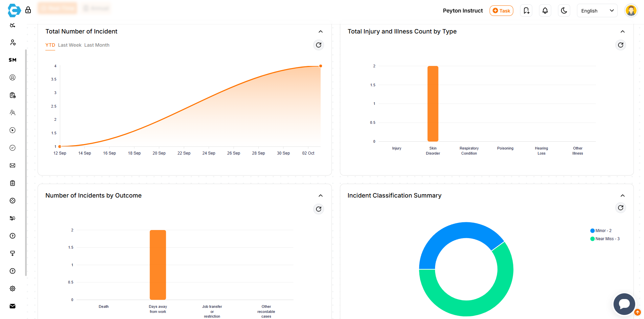Image resolution: width=644 pixels, height=319 pixels.
Task: Click the SM module icon in sidebar
Action: 13,60
